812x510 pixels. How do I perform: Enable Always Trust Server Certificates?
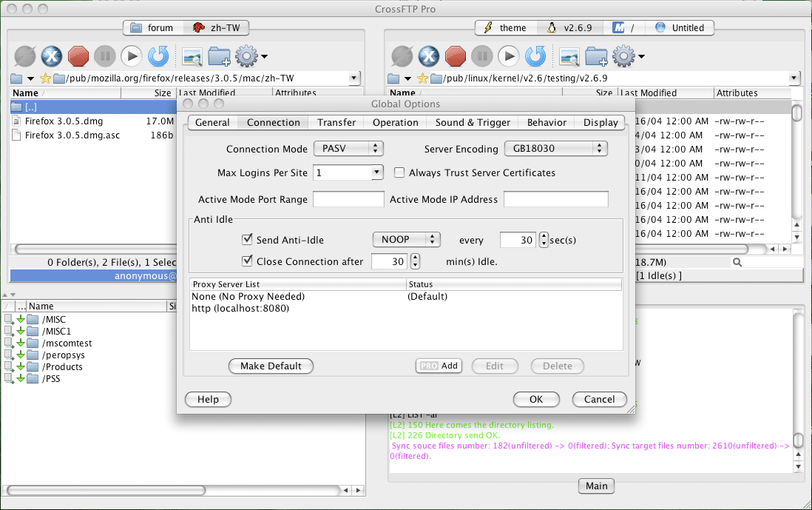tap(399, 172)
